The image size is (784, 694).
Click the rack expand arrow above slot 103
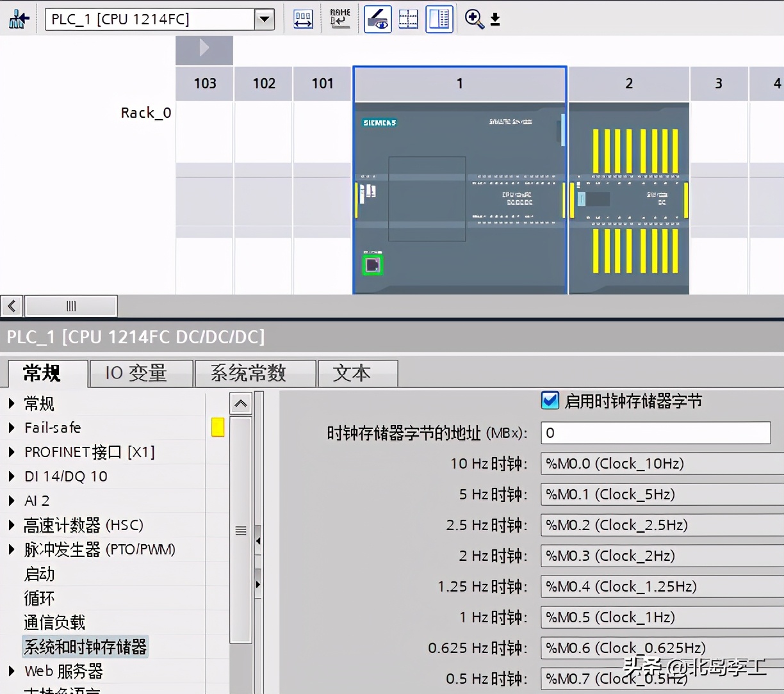tap(204, 48)
